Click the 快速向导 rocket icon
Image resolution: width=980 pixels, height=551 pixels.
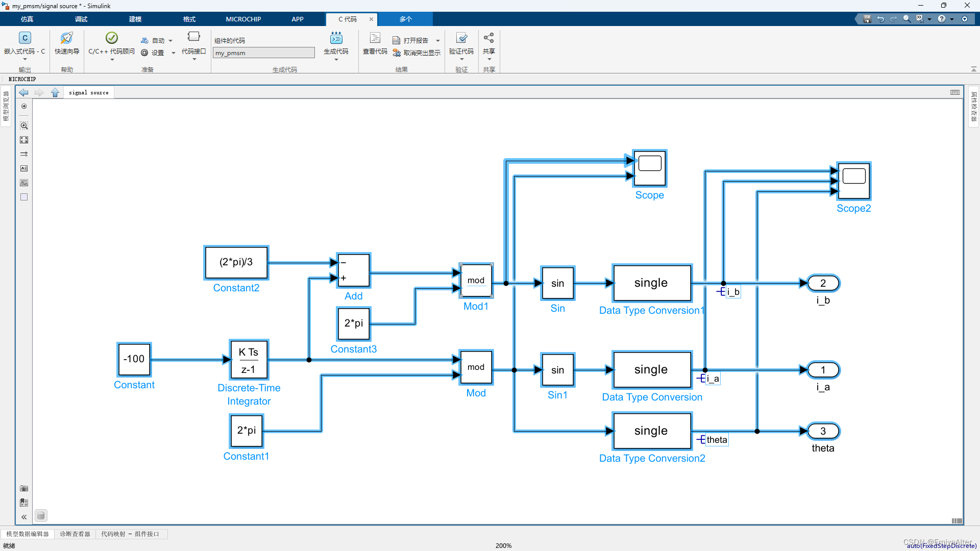(x=66, y=38)
